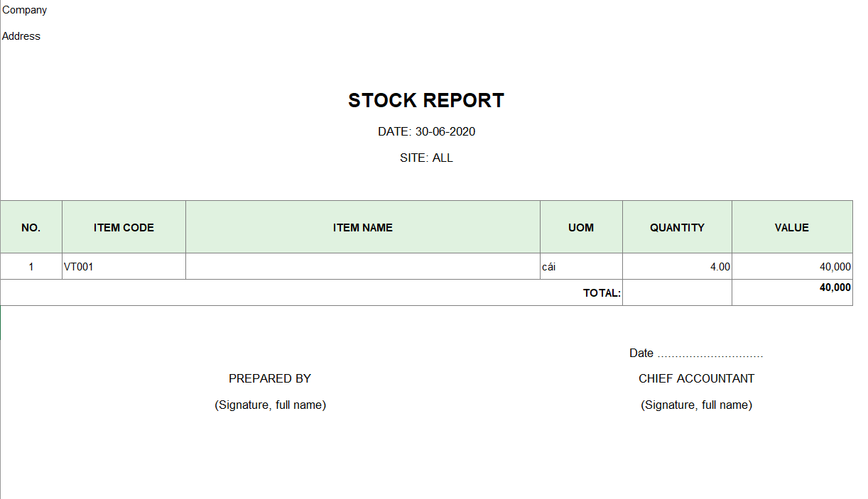Click the PREPARED BY text
Image resolution: width=868 pixels, height=499 pixels.
click(270, 378)
